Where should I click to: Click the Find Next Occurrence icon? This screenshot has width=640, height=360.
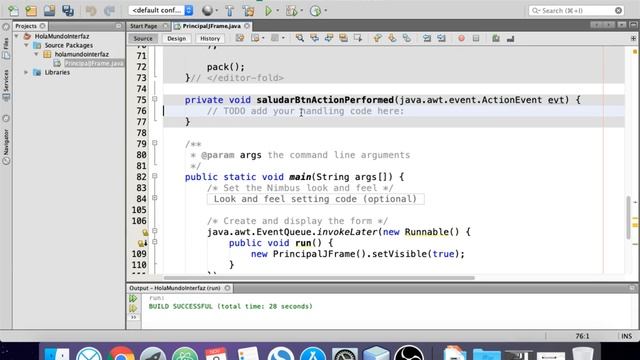[x=329, y=38]
